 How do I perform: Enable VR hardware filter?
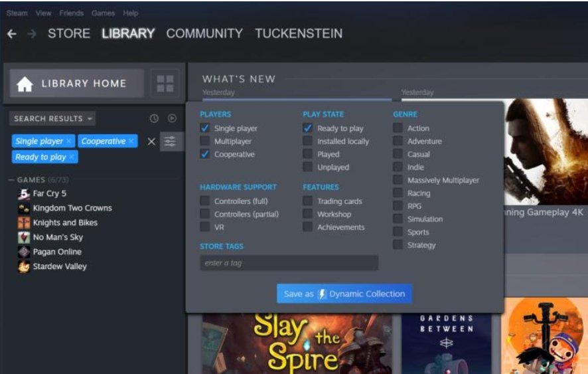(x=205, y=227)
